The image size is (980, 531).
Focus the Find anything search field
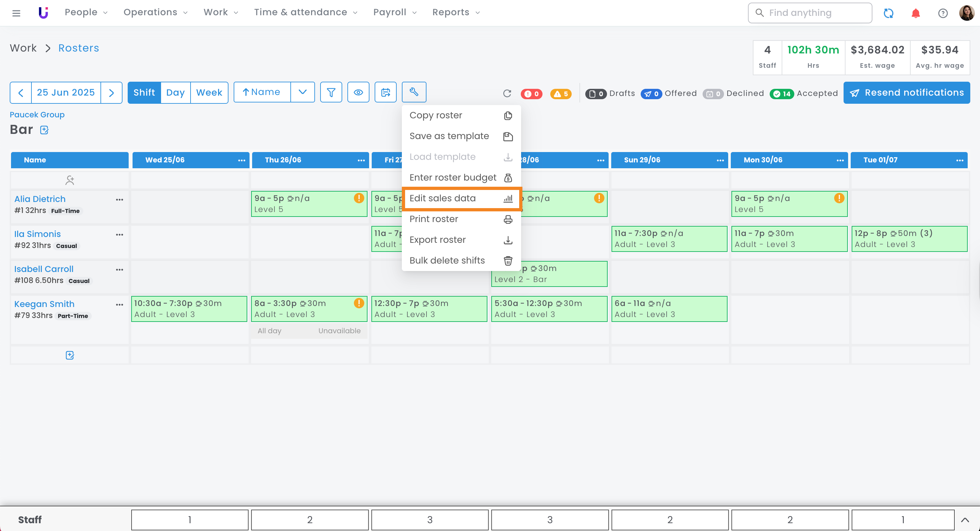pyautogui.click(x=810, y=13)
